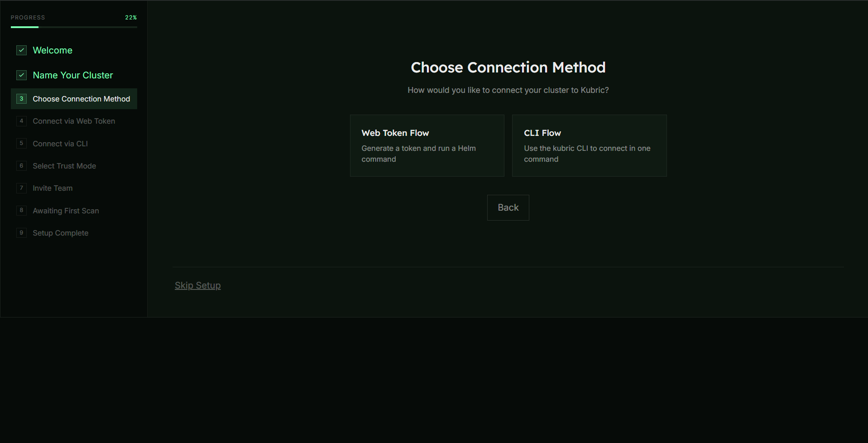Click the Skip Setup link
Image resolution: width=868 pixels, height=443 pixels.
click(198, 285)
